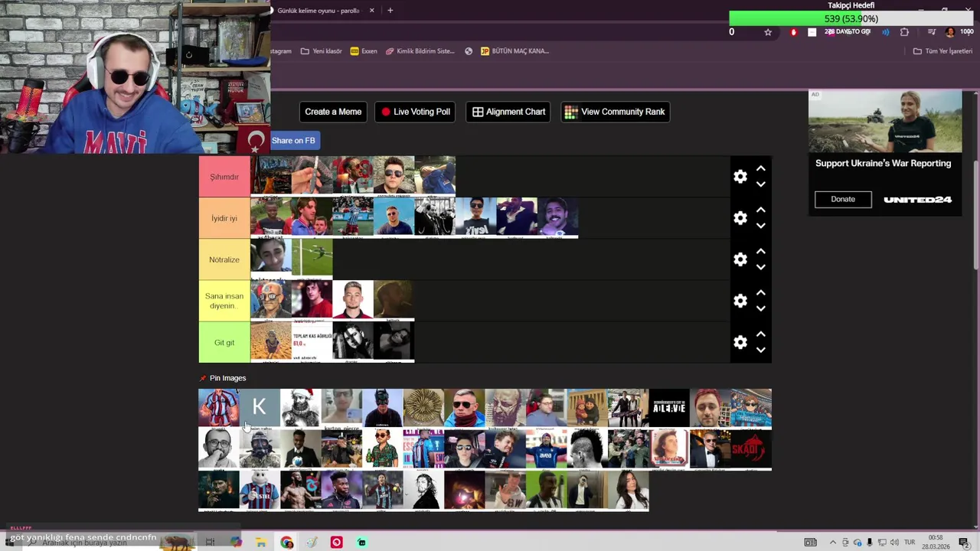Select the red Şihımdır tier label
This screenshot has width=980, height=551.
224,177
